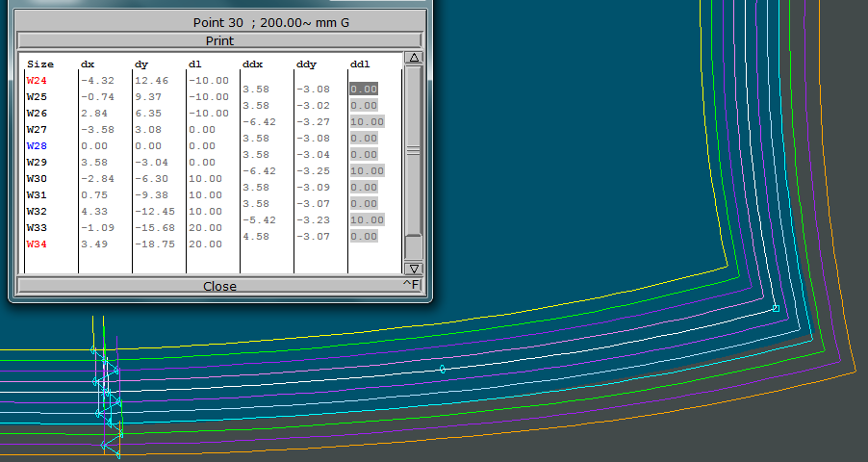Image resolution: width=868 pixels, height=462 pixels.
Task: Click the Size column header
Action: click(40, 64)
